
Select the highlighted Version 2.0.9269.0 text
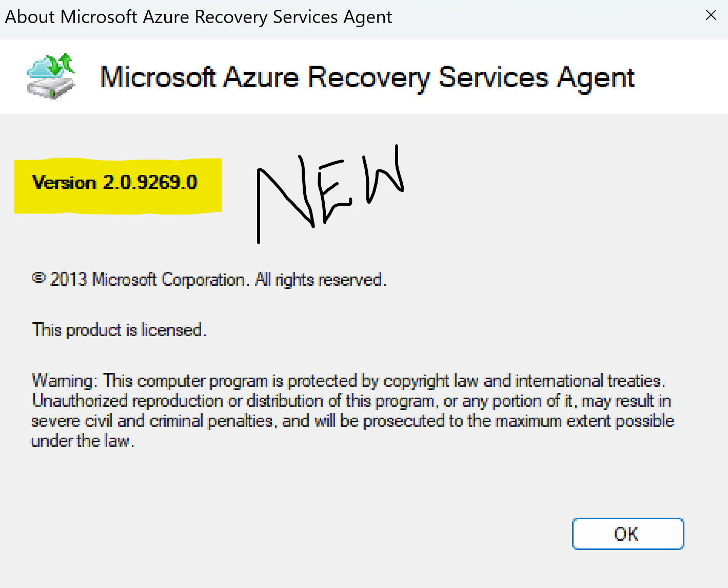pyautogui.click(x=114, y=182)
